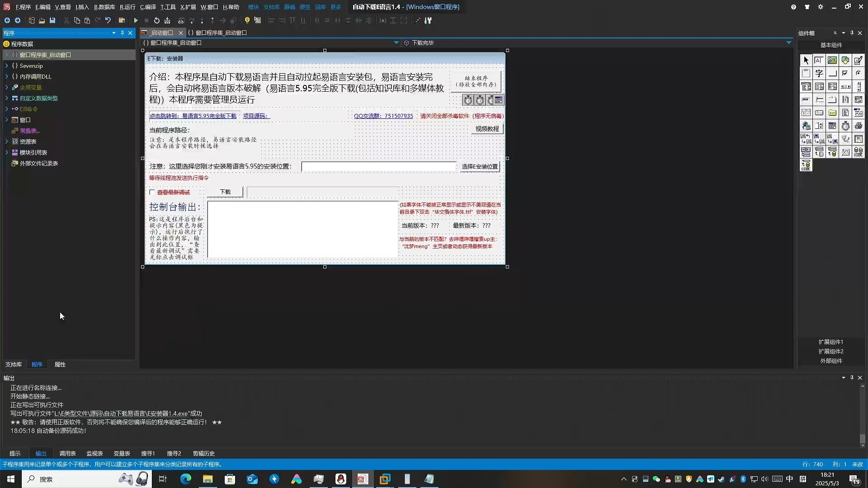Open File Explorer from the taskbar
This screenshot has width=868, height=488.
click(x=208, y=479)
